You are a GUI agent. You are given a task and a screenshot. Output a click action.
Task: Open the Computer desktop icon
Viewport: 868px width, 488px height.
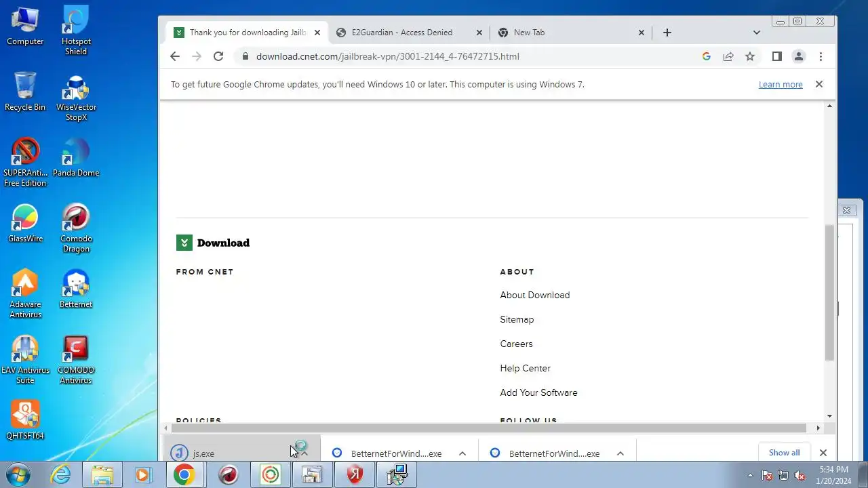(25, 26)
